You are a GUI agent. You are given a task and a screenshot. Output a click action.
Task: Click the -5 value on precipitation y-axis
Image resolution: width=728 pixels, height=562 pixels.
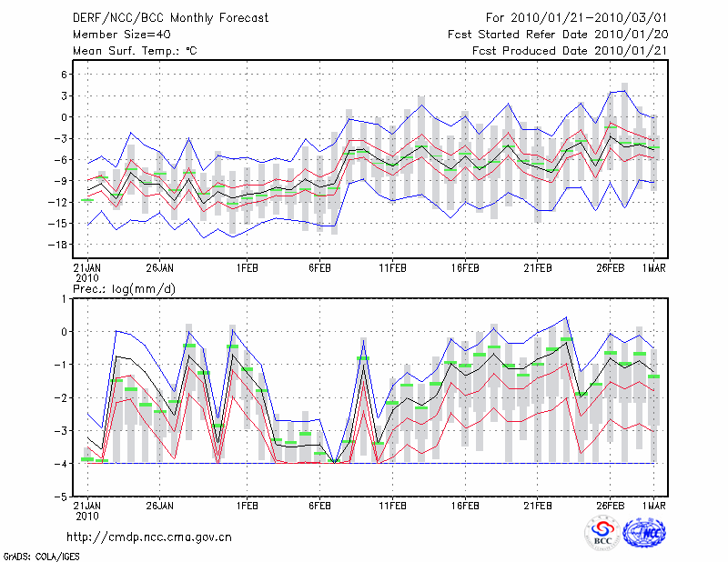(x=61, y=497)
